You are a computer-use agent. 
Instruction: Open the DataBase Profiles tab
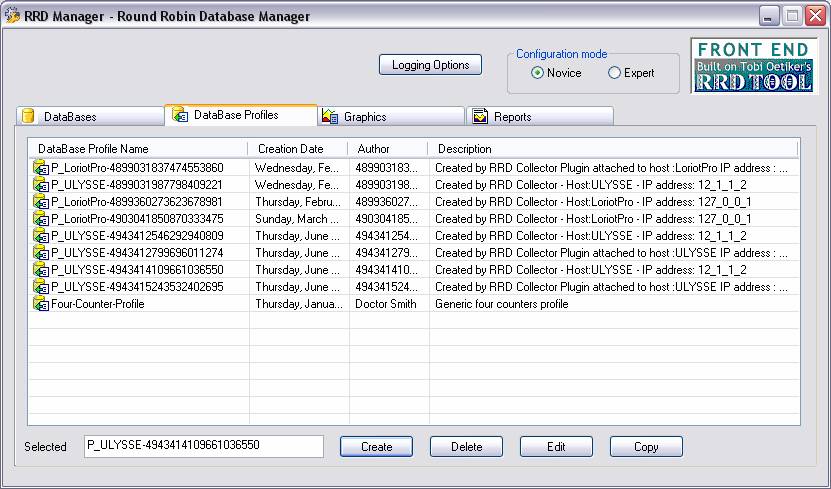click(x=241, y=115)
